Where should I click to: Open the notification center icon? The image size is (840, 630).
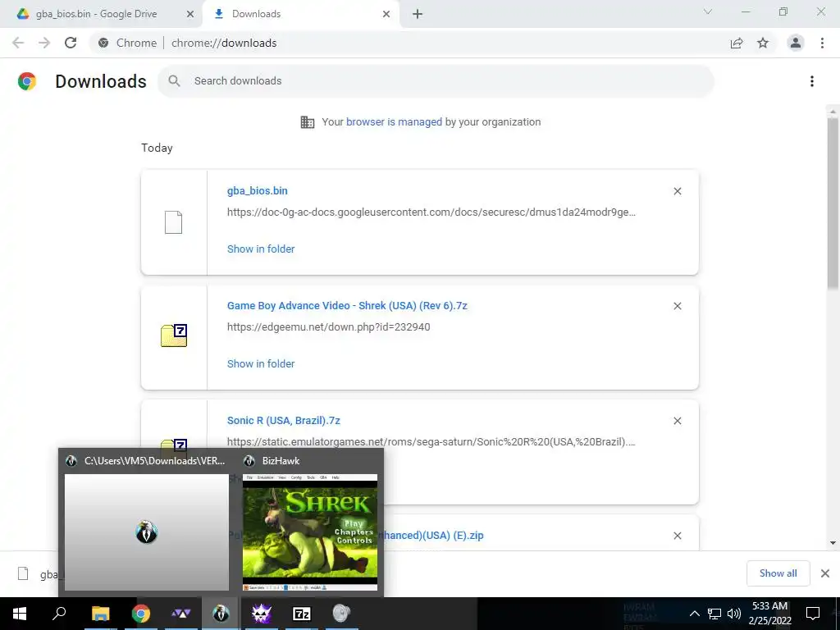[x=813, y=614]
